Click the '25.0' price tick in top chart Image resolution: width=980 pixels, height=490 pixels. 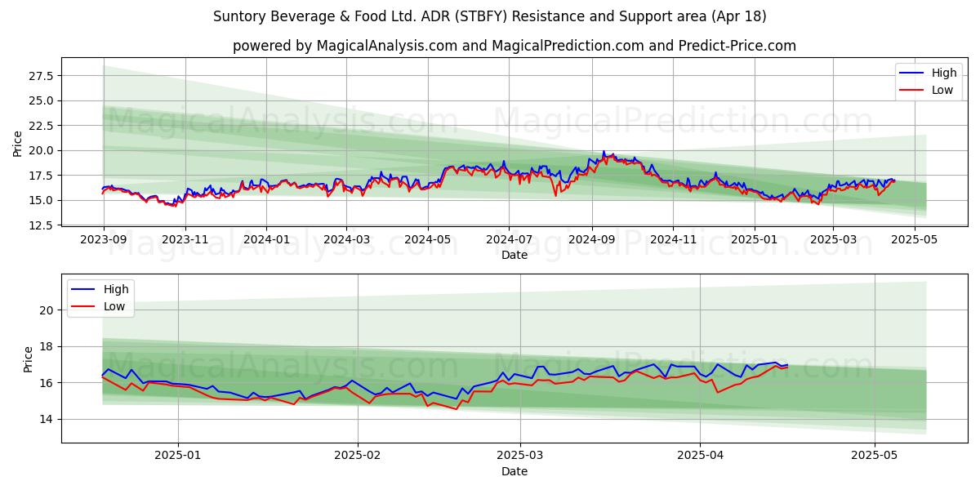[x=42, y=100]
